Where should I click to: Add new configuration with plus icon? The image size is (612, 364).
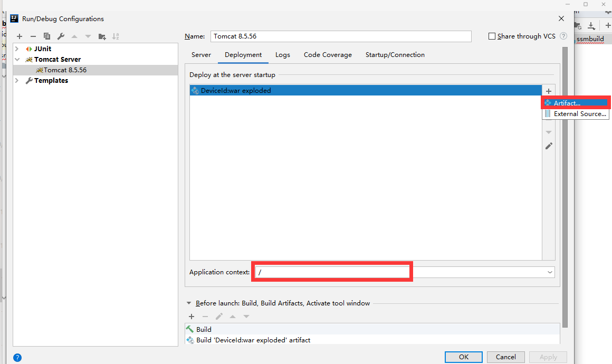[x=20, y=36]
